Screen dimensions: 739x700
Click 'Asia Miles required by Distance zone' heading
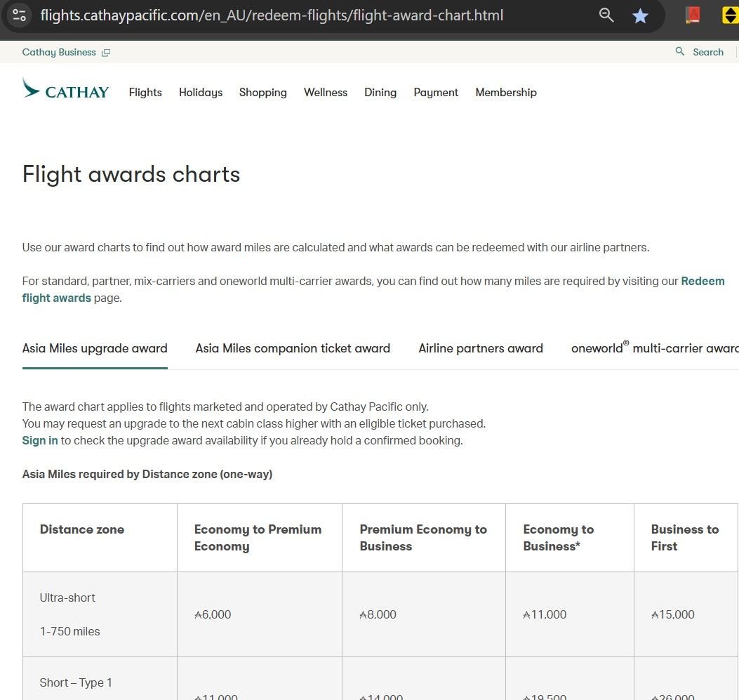click(x=147, y=474)
